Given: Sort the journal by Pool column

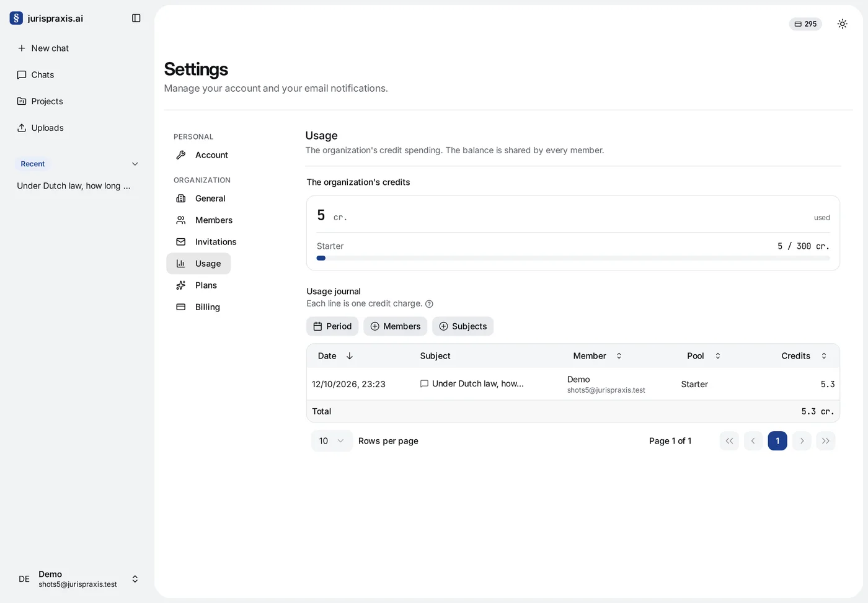Looking at the screenshot, I should pyautogui.click(x=704, y=356).
